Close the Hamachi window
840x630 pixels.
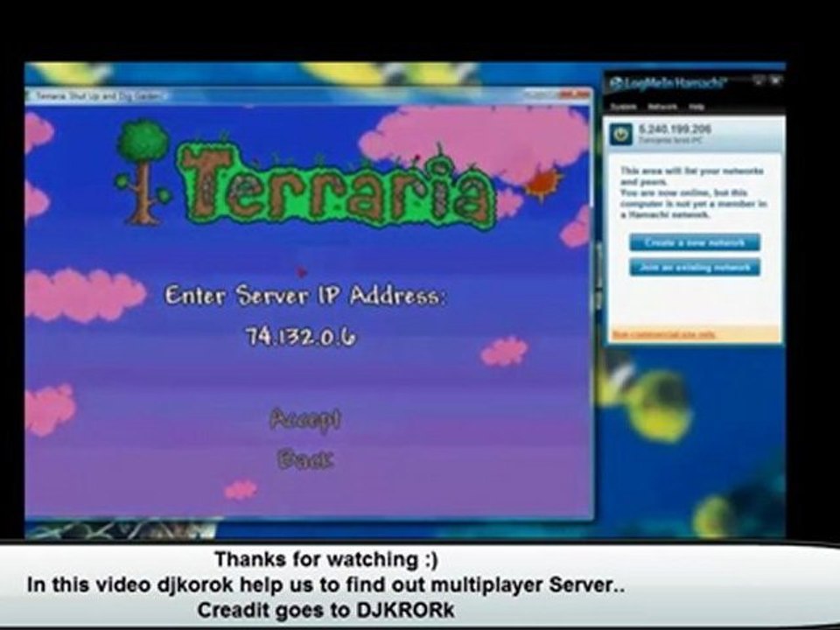(x=776, y=80)
